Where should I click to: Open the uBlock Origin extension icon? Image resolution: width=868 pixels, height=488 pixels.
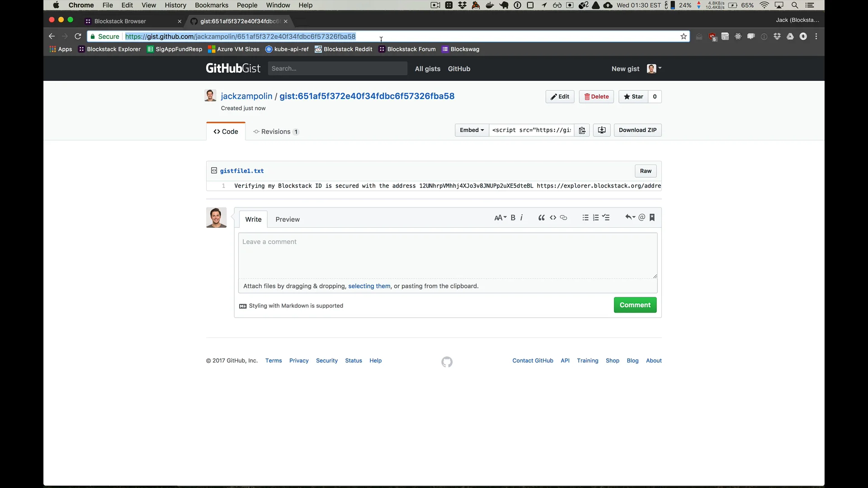click(x=712, y=36)
